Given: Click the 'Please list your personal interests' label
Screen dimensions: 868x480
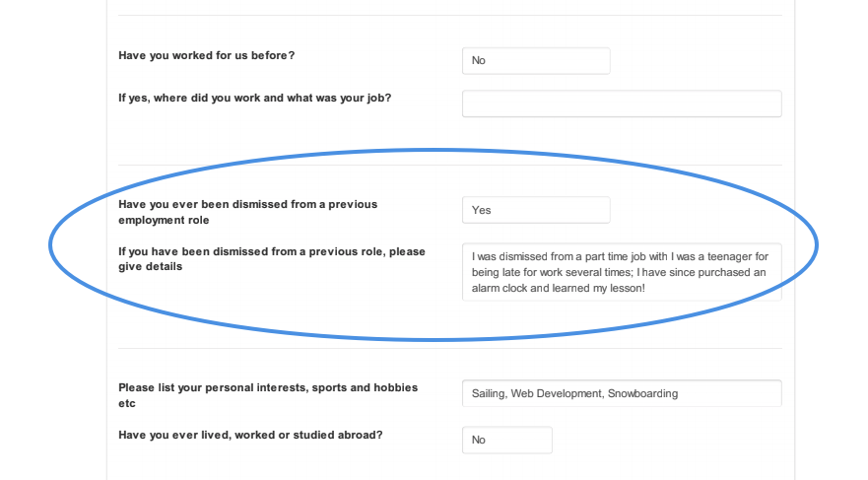Looking at the screenshot, I should click(268, 395).
